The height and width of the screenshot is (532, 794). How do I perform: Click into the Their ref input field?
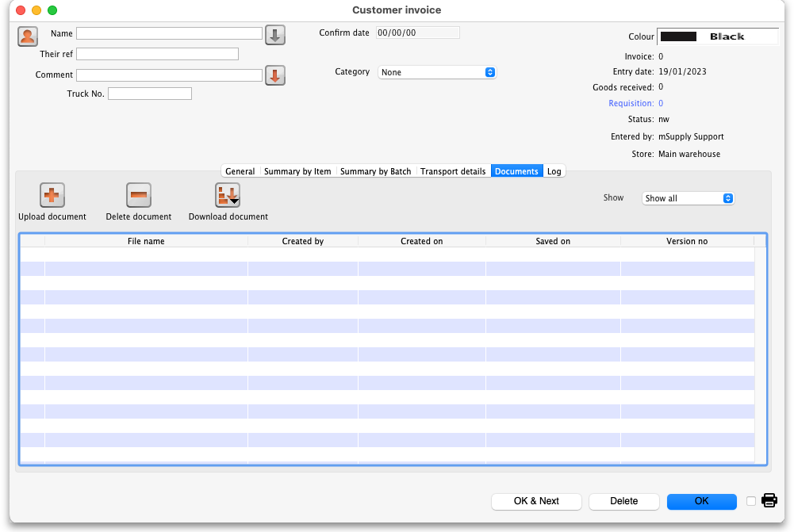[x=157, y=54]
